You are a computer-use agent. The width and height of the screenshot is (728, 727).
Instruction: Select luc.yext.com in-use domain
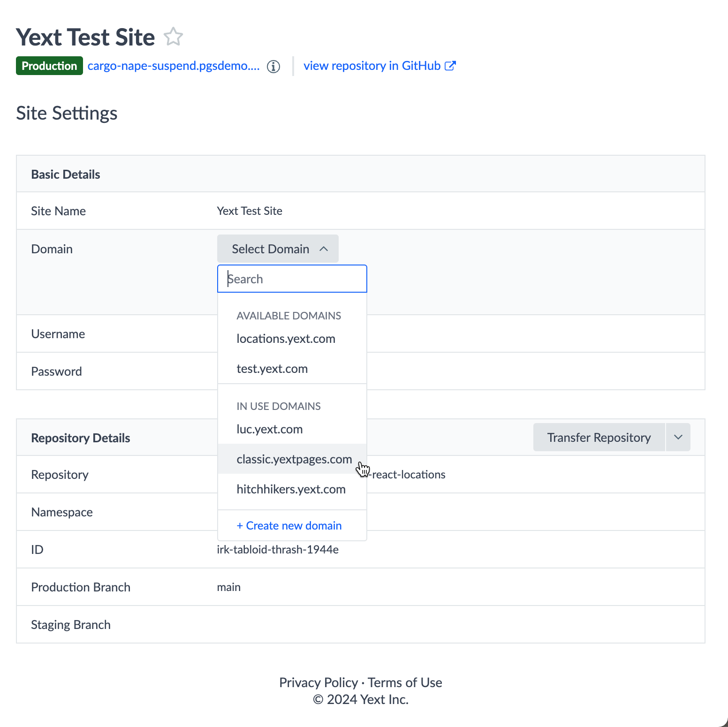coord(292,429)
